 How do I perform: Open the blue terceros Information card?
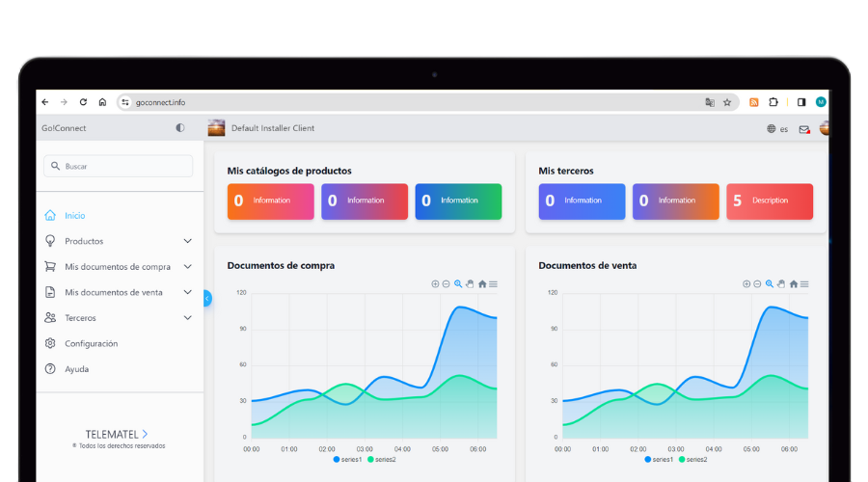(582, 201)
